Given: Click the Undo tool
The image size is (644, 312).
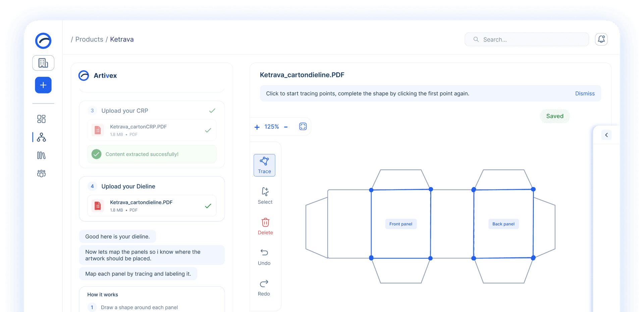Looking at the screenshot, I should coord(264,257).
